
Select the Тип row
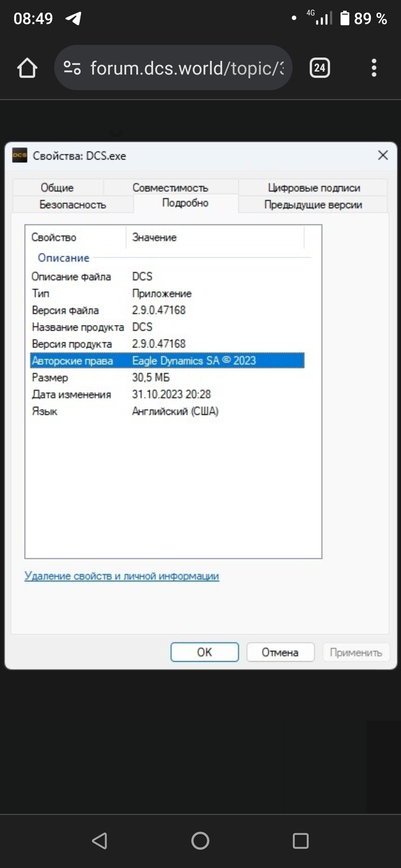pos(167,293)
